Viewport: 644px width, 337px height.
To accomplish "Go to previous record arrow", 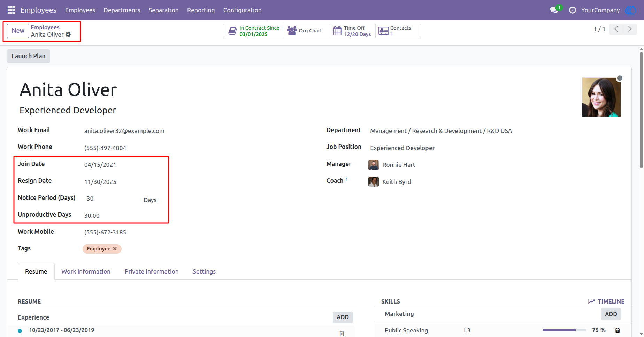I will [616, 29].
